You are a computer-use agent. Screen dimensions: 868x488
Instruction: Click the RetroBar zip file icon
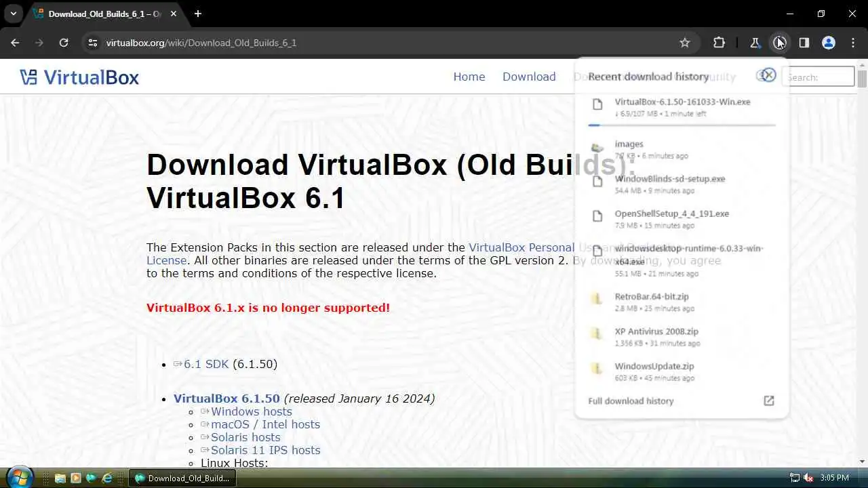pyautogui.click(x=597, y=298)
